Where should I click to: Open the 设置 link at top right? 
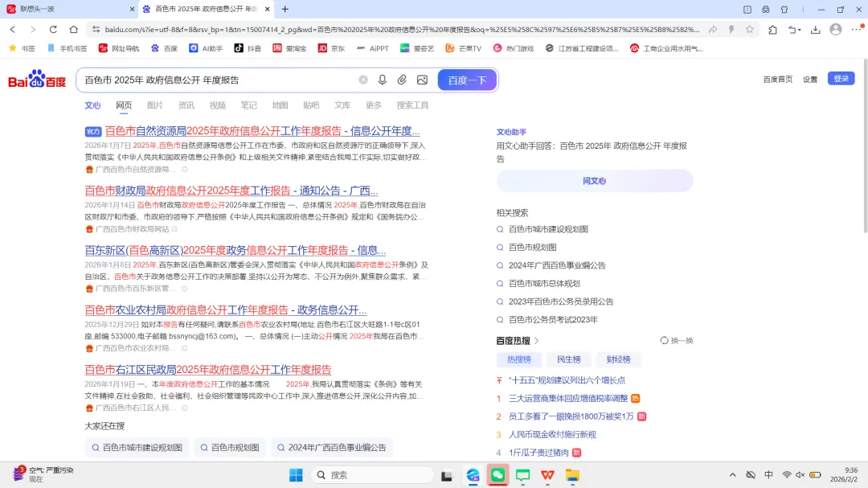pyautogui.click(x=810, y=80)
